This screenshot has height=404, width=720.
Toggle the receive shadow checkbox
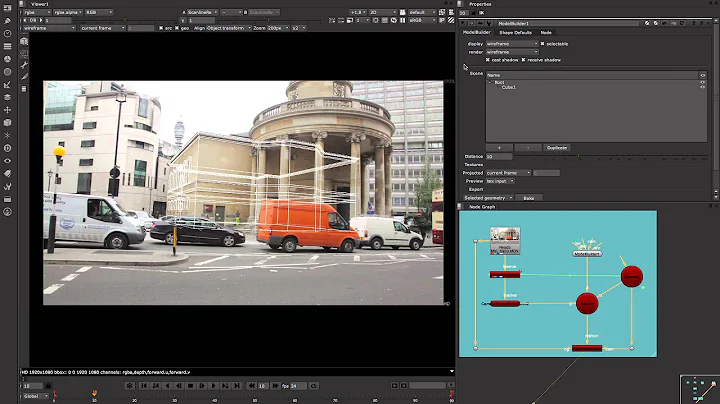click(524, 59)
